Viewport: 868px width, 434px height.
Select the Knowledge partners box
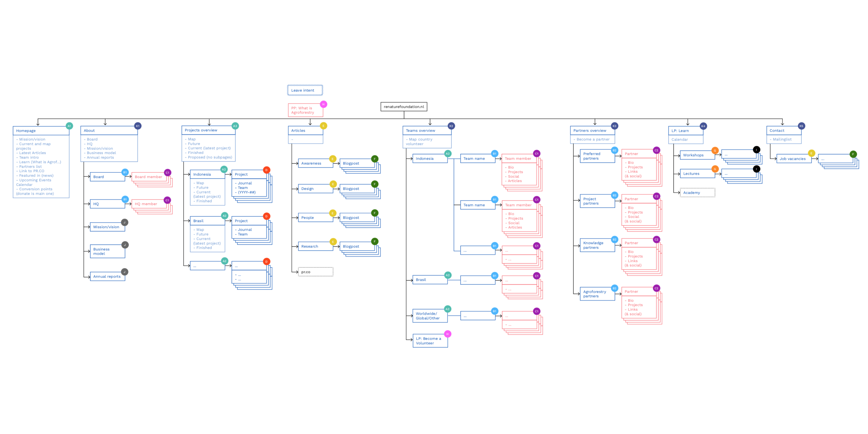(597, 245)
